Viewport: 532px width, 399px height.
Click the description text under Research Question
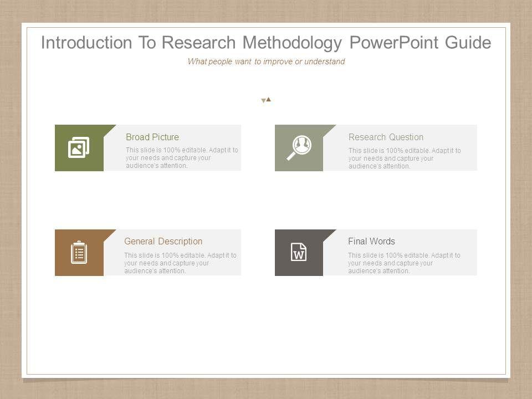pyautogui.click(x=405, y=158)
